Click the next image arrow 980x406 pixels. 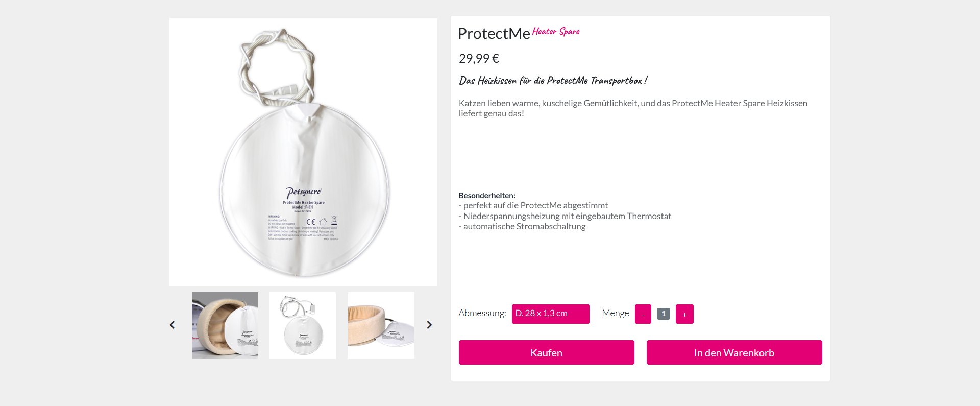coord(429,325)
